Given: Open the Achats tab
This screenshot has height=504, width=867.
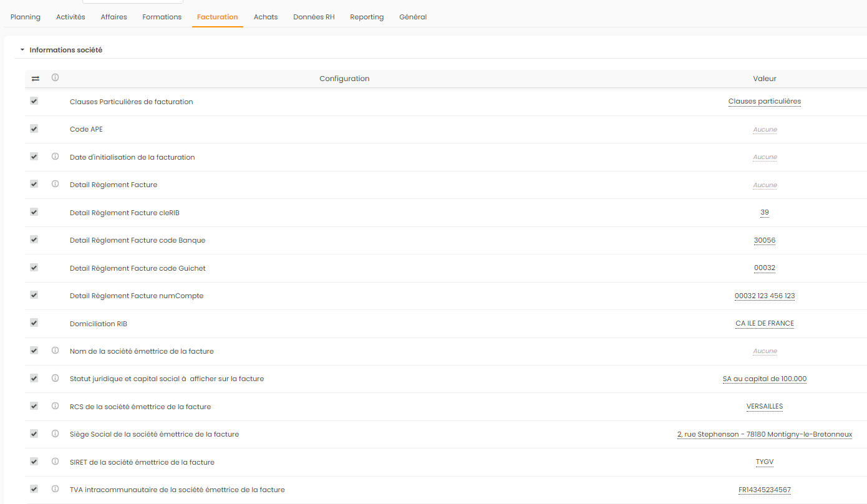Looking at the screenshot, I should [266, 17].
